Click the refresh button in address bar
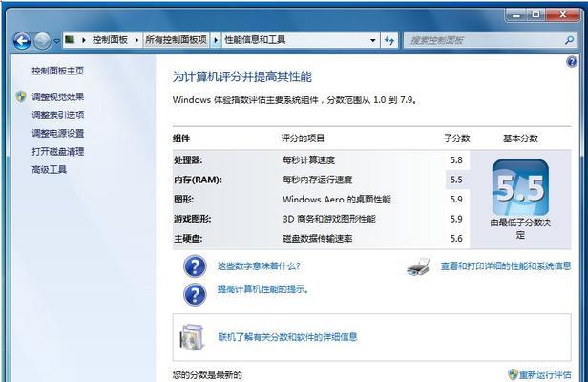Image resolution: width=588 pixels, height=382 pixels. (x=389, y=40)
